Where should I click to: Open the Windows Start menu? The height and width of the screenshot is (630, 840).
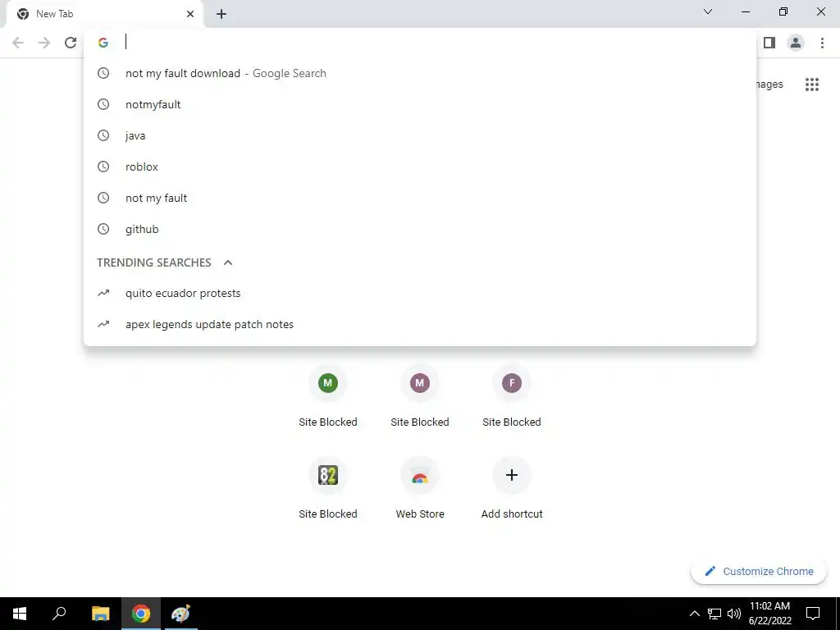[20, 614]
